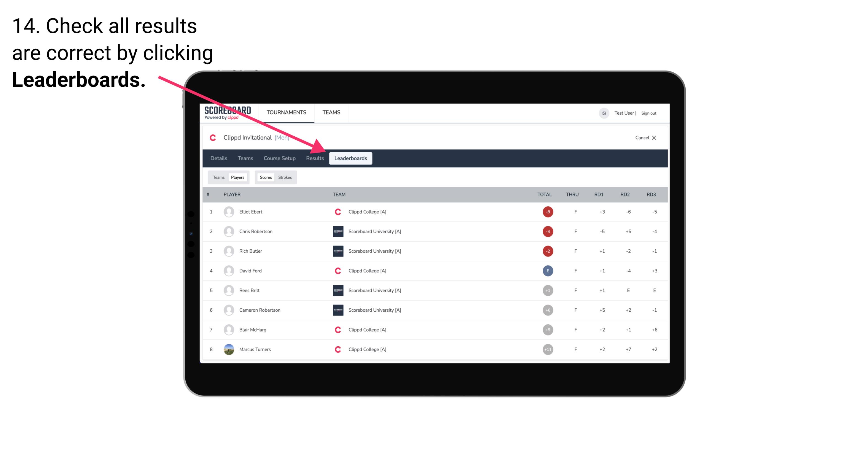This screenshot has height=467, width=868.
Task: Click the Teams filter button
Action: [x=218, y=177]
